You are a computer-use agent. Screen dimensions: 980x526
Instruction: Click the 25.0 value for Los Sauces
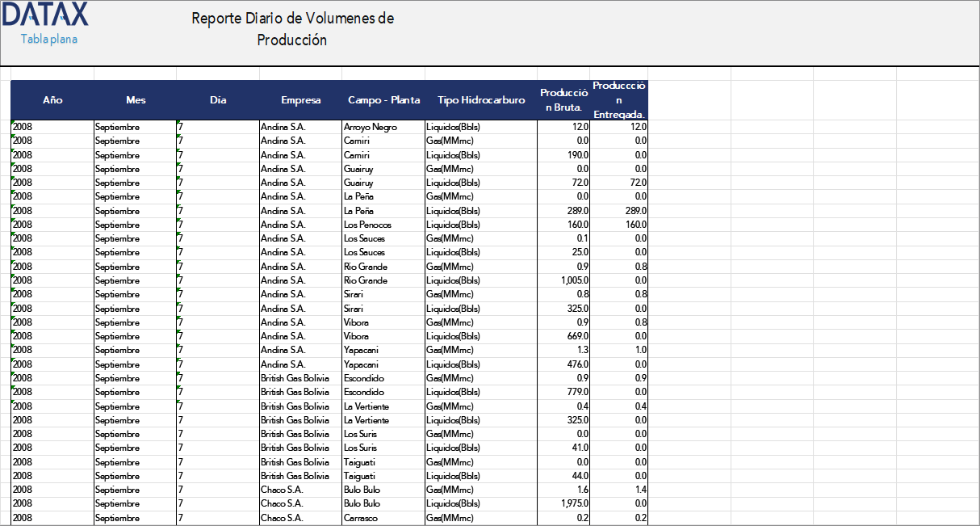click(x=579, y=252)
